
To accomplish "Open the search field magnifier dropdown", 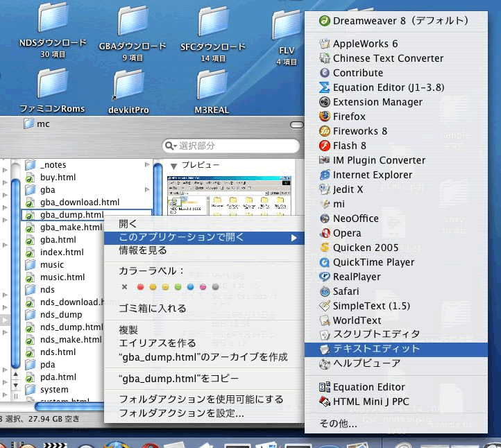I will click(171, 146).
